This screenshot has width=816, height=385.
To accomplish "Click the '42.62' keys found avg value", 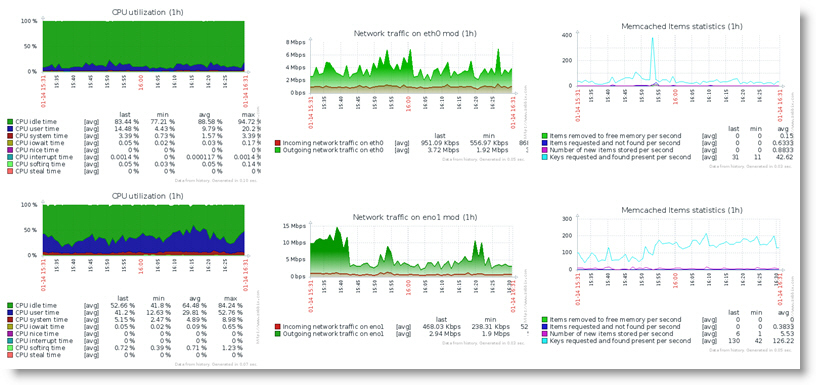I will pos(785,157).
